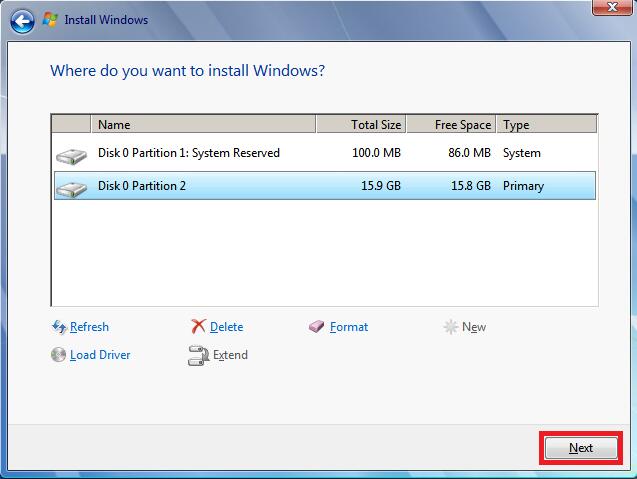Click the disc Load Driver icon
This screenshot has width=637, height=479.
(x=58, y=355)
